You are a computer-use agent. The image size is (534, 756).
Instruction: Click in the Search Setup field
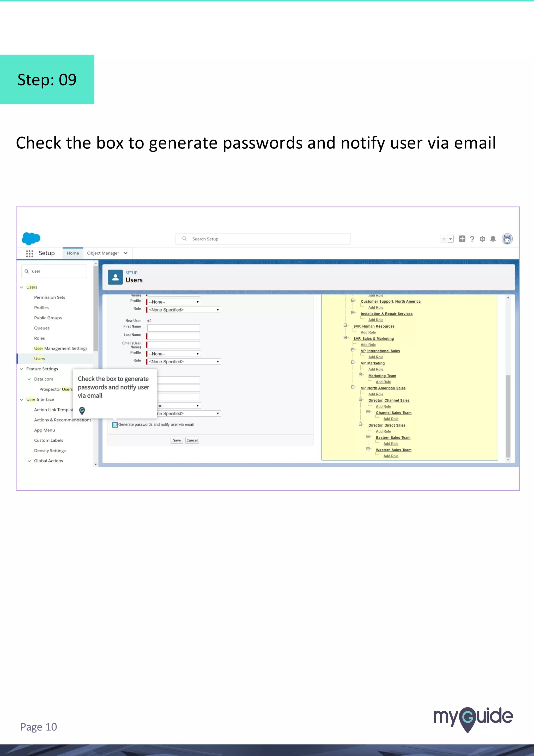click(x=263, y=239)
